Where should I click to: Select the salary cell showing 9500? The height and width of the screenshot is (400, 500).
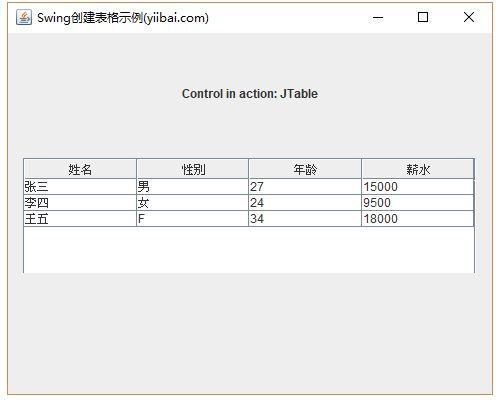[x=418, y=203]
